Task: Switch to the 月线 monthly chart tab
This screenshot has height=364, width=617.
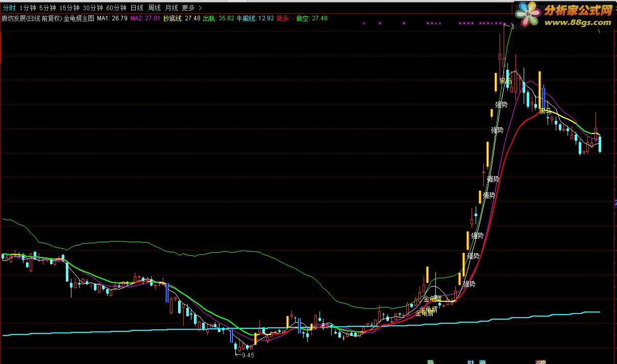Action: [x=171, y=8]
